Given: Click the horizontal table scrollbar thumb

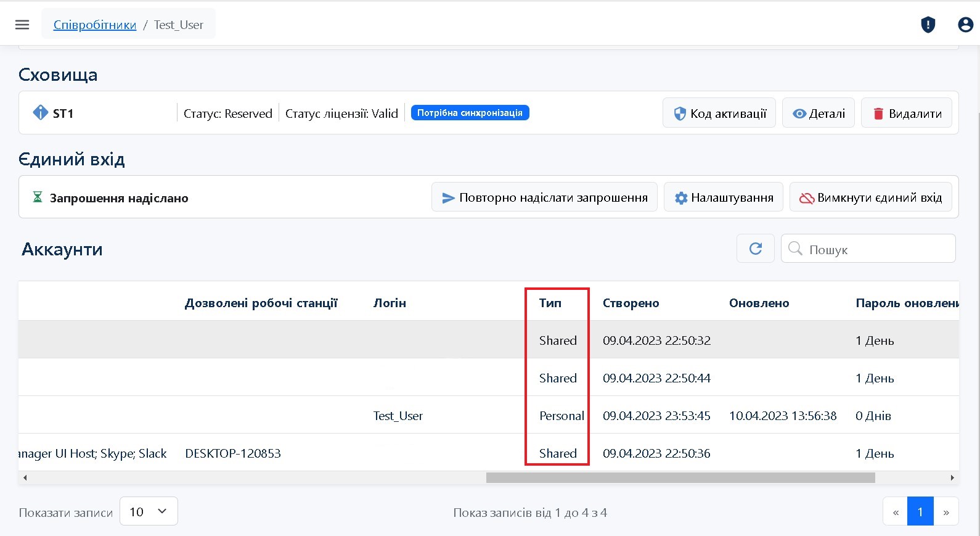Looking at the screenshot, I should pyautogui.click(x=680, y=477).
